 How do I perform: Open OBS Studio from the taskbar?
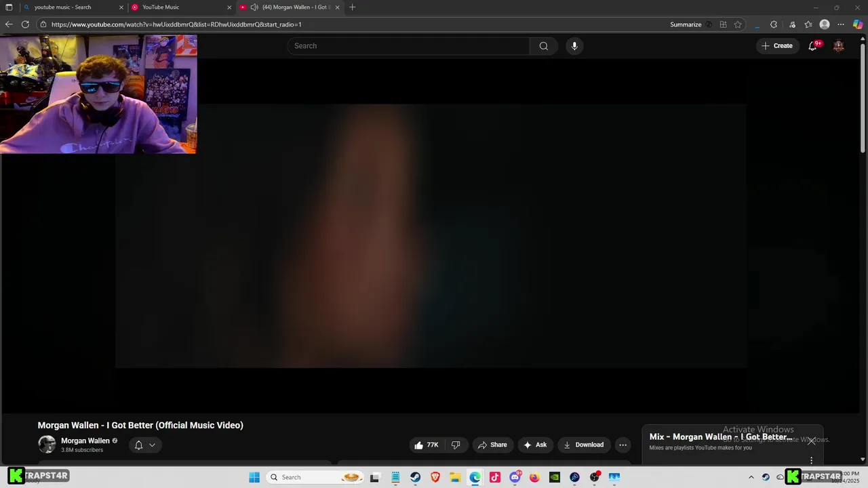tap(595, 477)
